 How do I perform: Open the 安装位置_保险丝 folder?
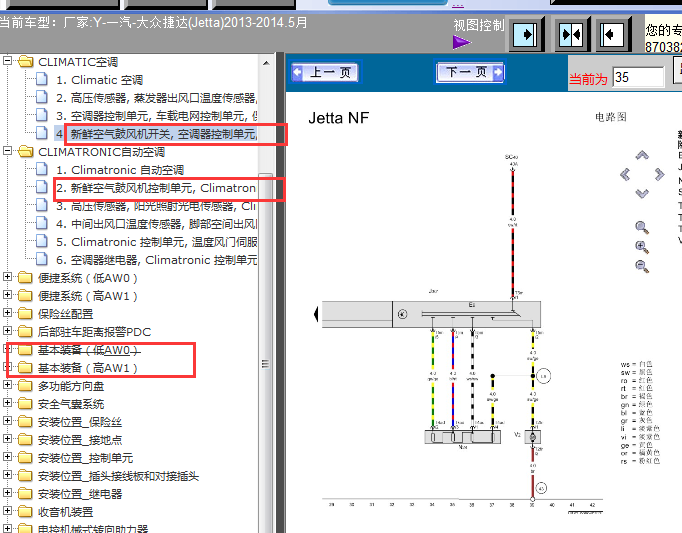pos(80,422)
